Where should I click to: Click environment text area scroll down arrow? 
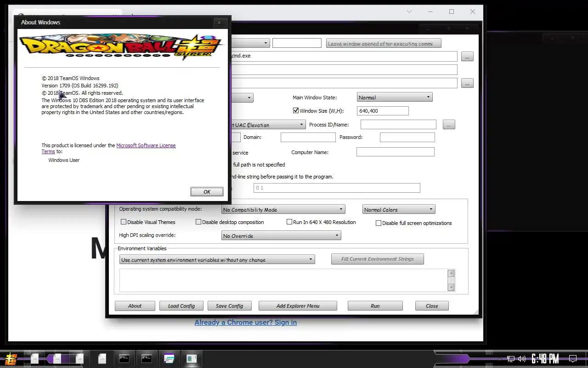coord(451,287)
